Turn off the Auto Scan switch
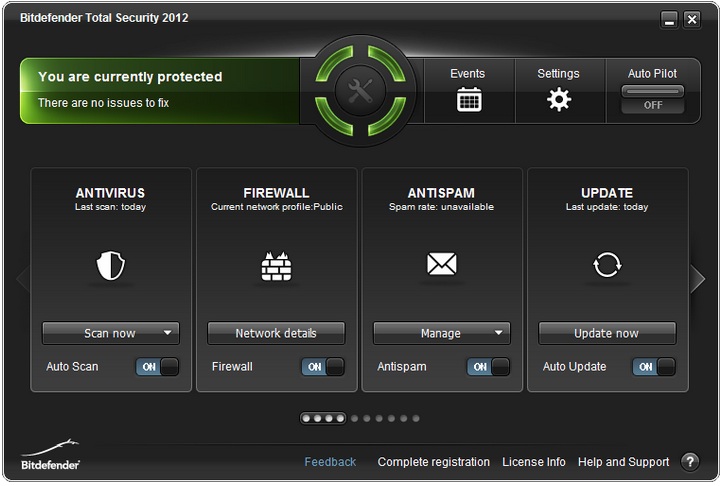 click(x=157, y=367)
